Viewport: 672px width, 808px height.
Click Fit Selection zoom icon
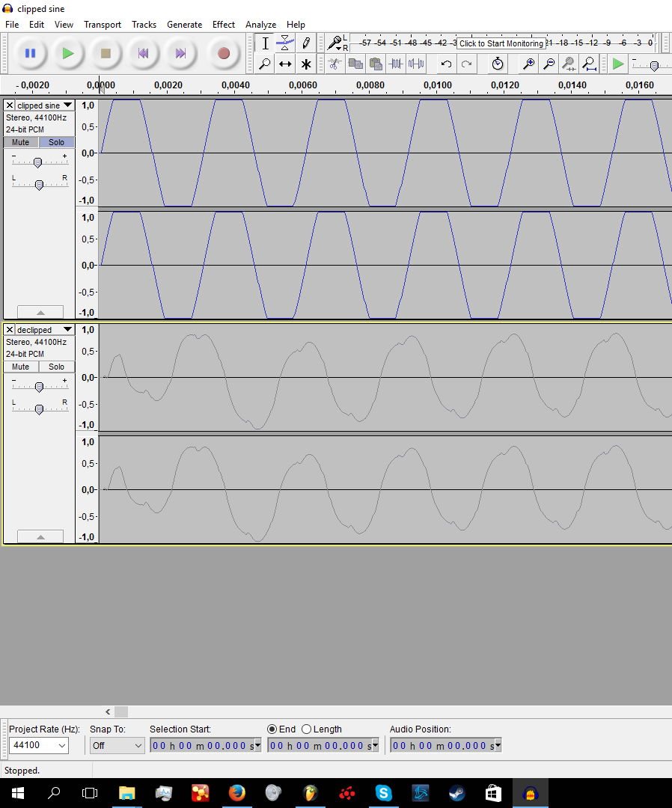point(569,64)
